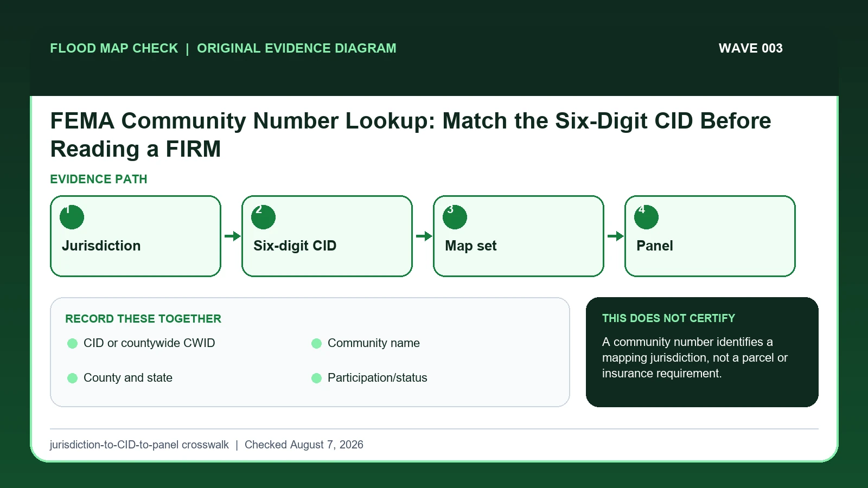Click the step 4 circle badge in Panel card

646,217
